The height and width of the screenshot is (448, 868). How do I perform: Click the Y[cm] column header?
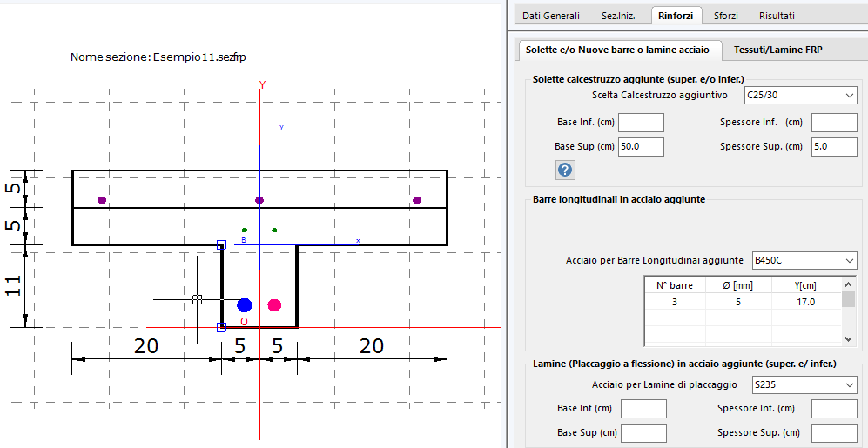pos(806,286)
